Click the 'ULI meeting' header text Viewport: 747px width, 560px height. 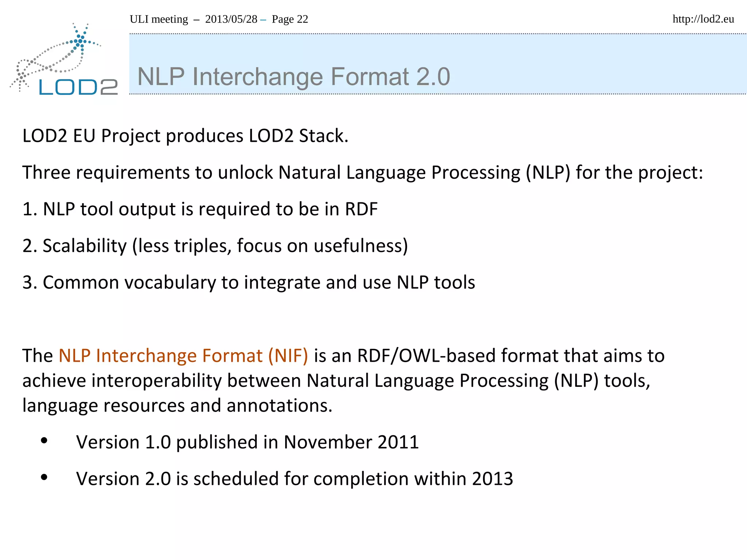tap(159, 19)
